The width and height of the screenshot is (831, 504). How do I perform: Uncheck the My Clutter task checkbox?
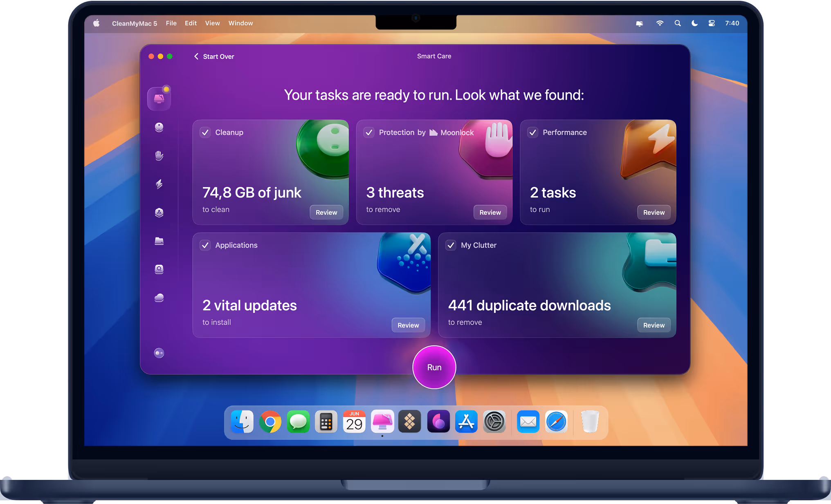point(451,245)
